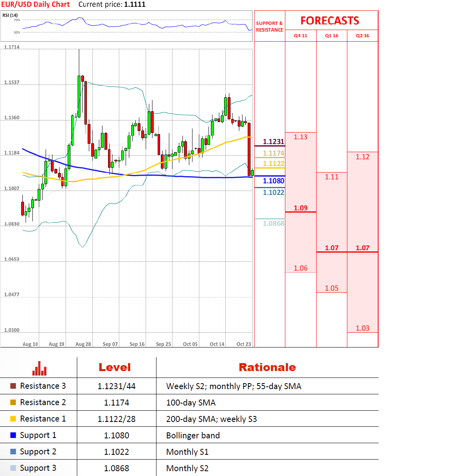Click the Aug 28 date axis label

(83, 344)
